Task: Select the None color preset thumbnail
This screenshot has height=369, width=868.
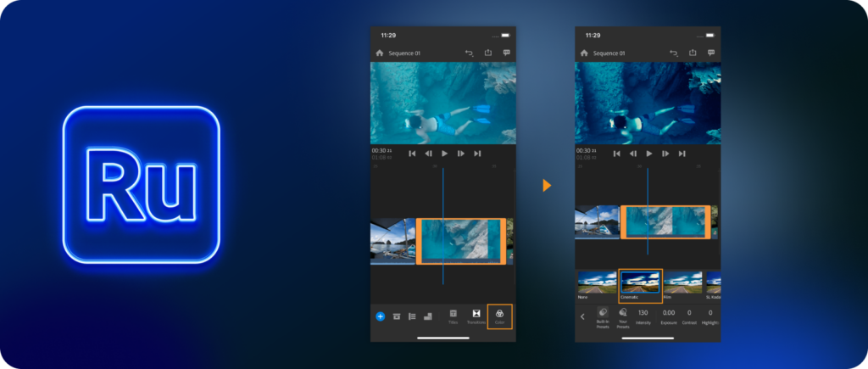Action: [x=597, y=282]
